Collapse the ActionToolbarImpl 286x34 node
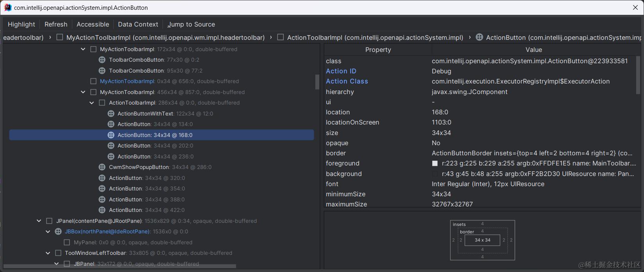 [x=92, y=103]
